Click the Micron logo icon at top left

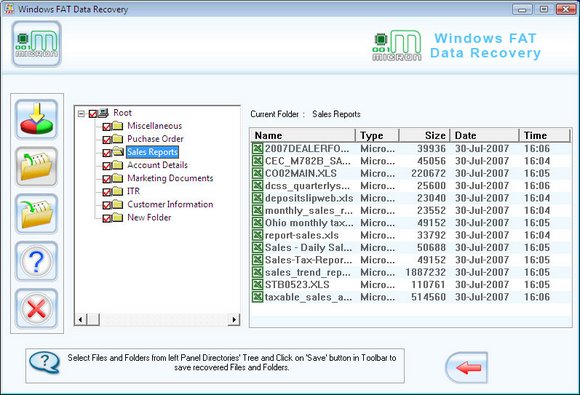point(36,44)
